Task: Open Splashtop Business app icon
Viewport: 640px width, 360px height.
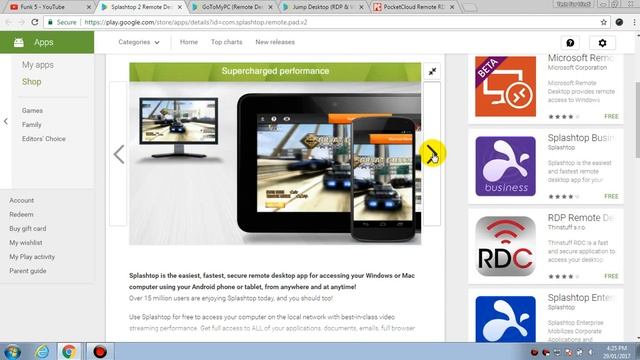Action: pyautogui.click(x=505, y=166)
